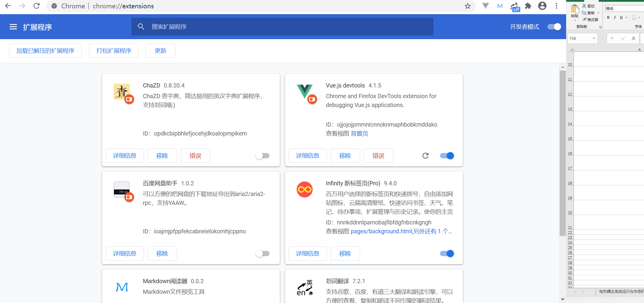The height and width of the screenshot is (303, 644).
Task: Click the site info icon in address bar
Action: point(54,6)
